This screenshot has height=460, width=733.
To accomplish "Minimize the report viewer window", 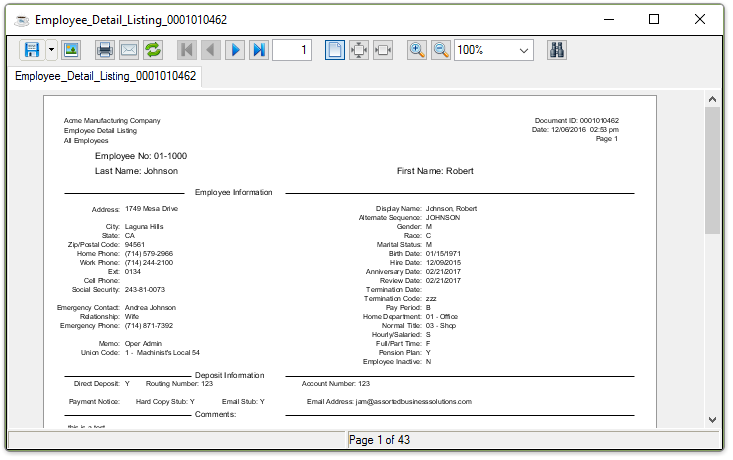I will pyautogui.click(x=609, y=19).
